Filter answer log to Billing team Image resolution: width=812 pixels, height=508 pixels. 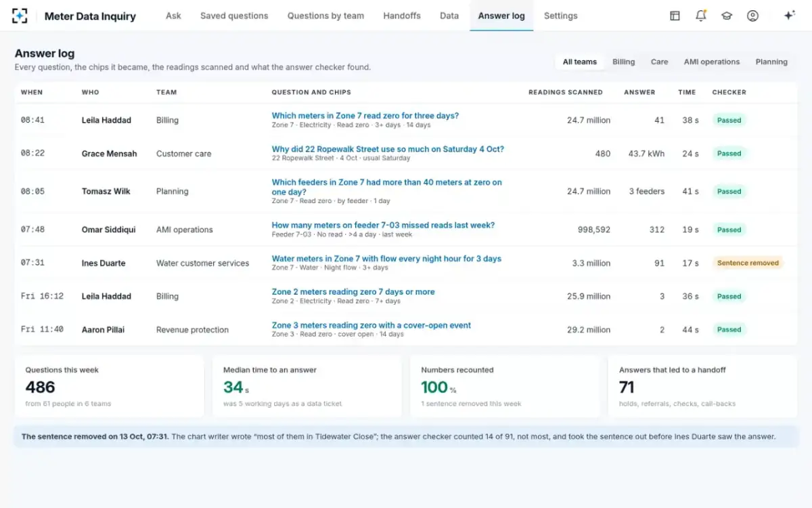point(624,62)
